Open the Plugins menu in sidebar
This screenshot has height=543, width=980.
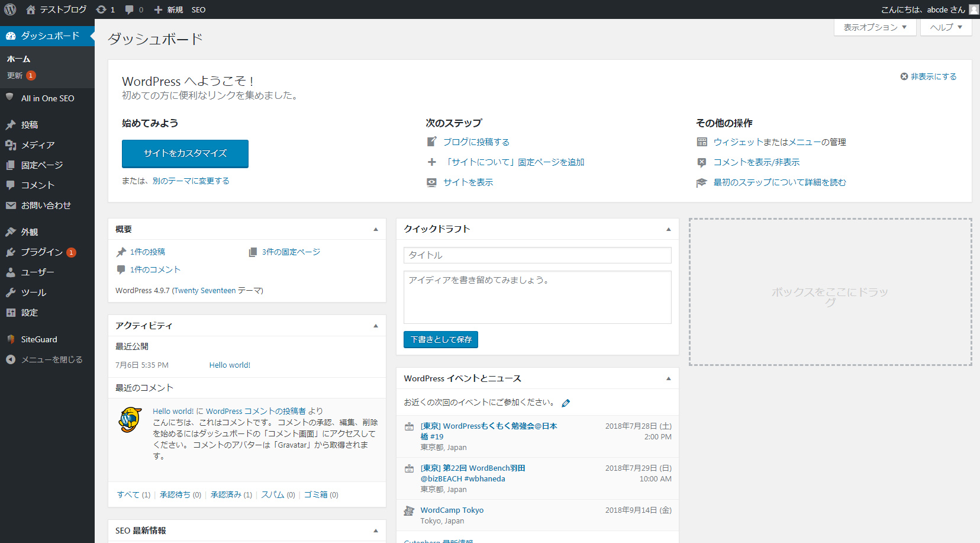[41, 252]
